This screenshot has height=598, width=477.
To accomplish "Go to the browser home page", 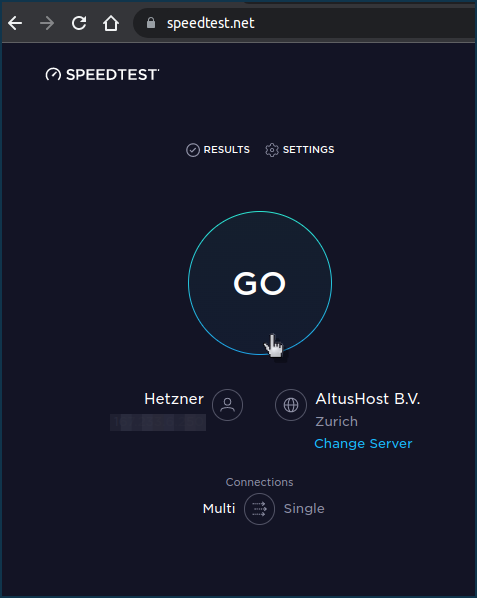I will coord(111,23).
